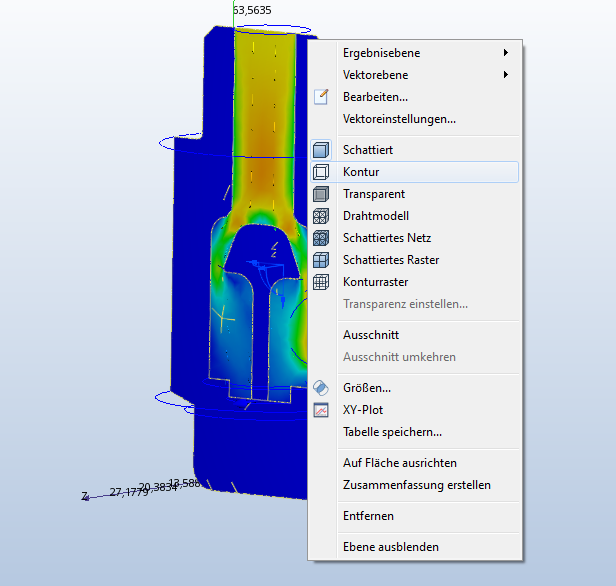Select Konturraster display mode

pos(415,282)
